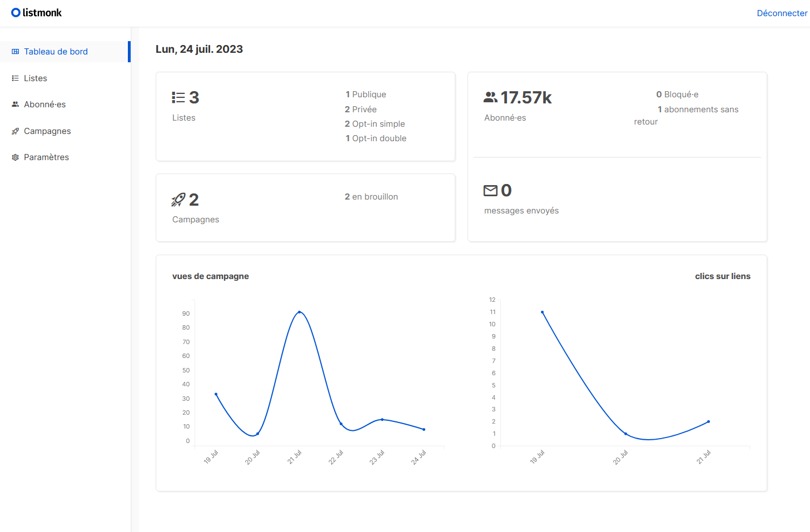Click the large rocket icon in Campagnes card
The height and width of the screenshot is (532, 810).
tap(178, 200)
